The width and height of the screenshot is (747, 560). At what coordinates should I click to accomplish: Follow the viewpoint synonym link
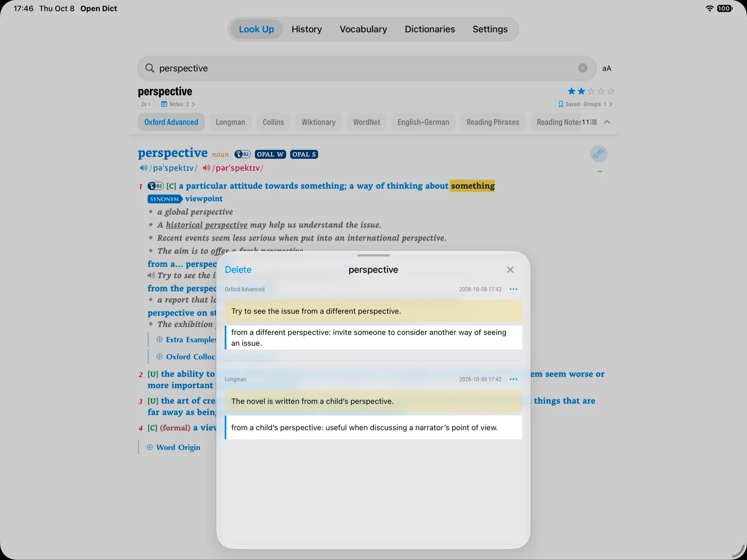tap(204, 199)
